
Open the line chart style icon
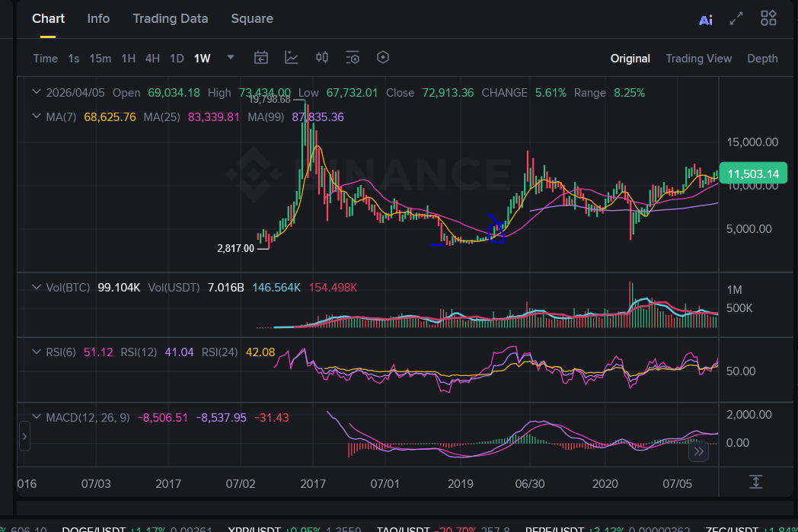tap(291, 58)
